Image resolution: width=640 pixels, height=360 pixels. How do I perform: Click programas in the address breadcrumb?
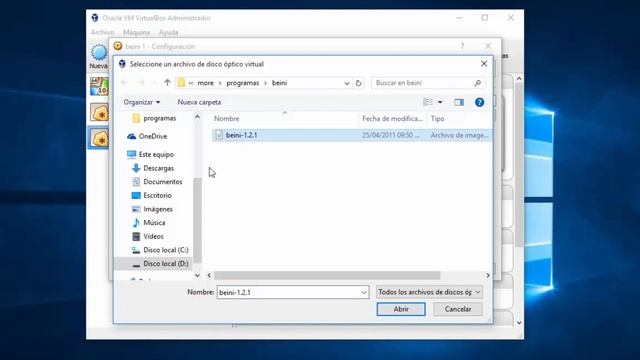pyautogui.click(x=243, y=83)
